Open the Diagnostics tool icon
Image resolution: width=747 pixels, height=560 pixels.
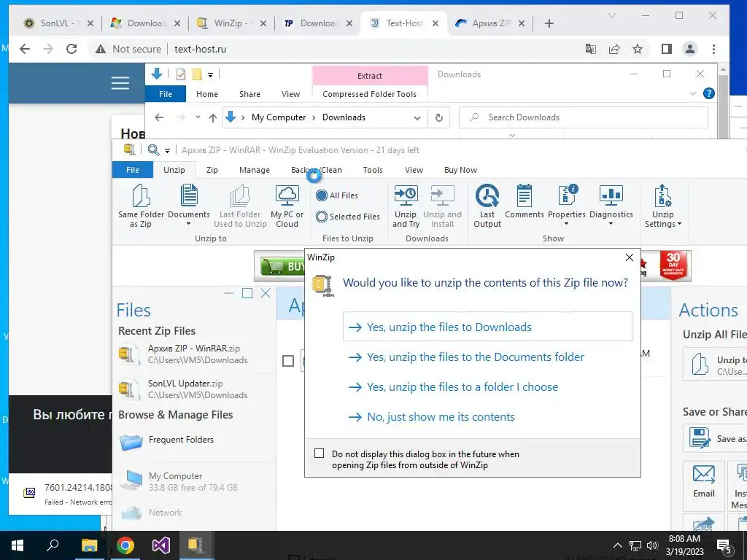[x=611, y=195]
